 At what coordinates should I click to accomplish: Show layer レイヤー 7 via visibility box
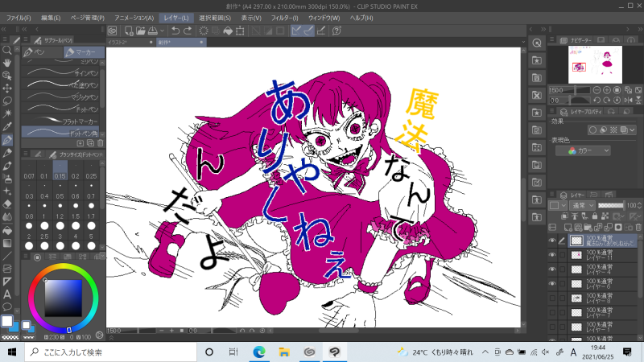tap(552, 312)
